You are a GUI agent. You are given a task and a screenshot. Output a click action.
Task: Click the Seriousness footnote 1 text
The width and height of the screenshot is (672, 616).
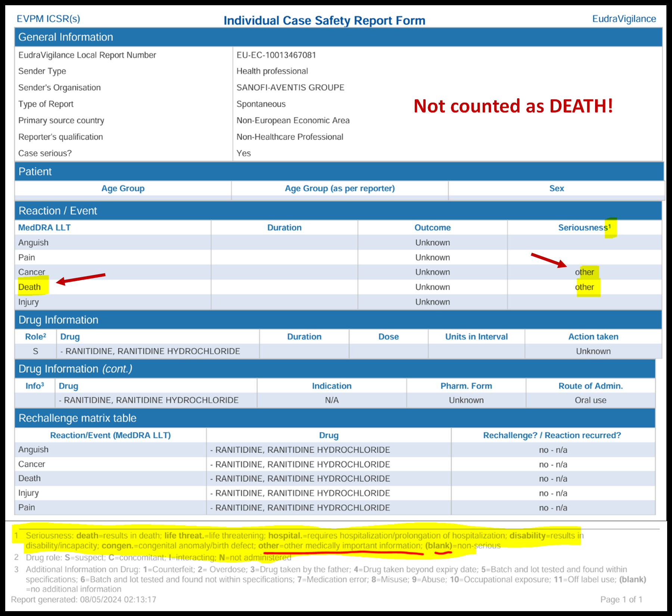point(304,541)
